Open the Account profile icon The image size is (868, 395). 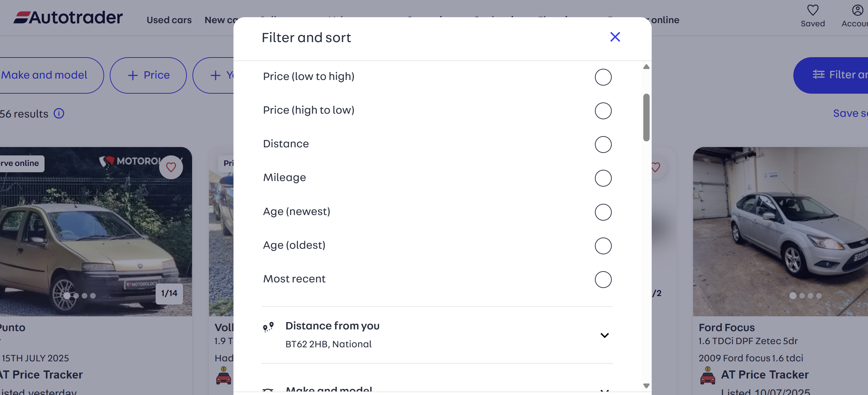857,11
